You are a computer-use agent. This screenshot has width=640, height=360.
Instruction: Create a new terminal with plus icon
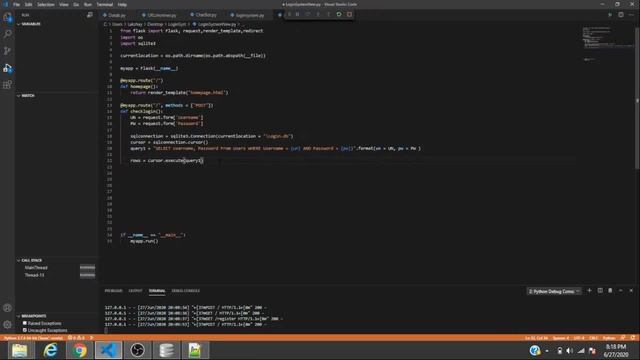(x=589, y=291)
